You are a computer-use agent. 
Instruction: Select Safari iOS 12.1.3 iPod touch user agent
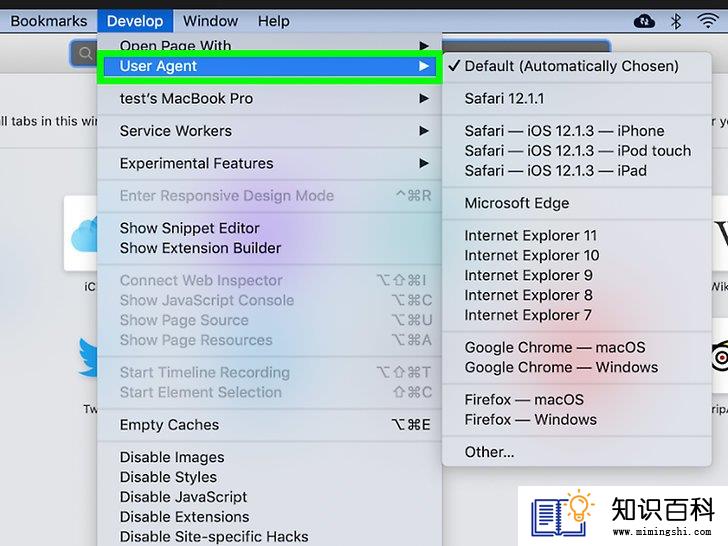pos(577,151)
